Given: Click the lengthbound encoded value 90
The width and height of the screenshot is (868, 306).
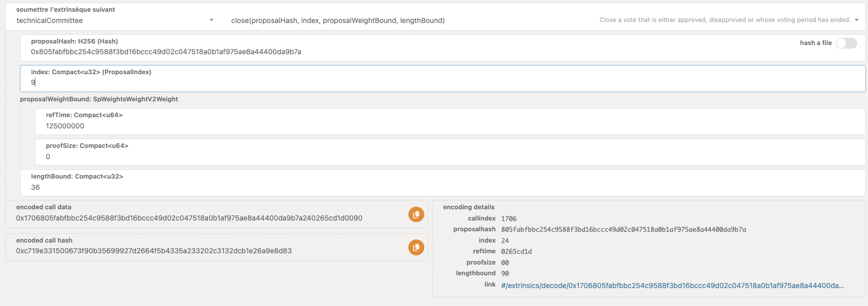Looking at the screenshot, I should point(505,273).
